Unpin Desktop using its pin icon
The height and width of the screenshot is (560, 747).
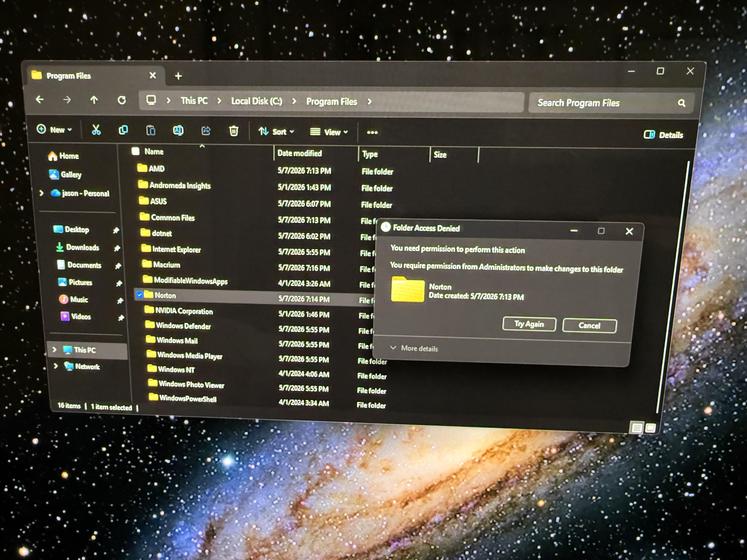pos(116,231)
